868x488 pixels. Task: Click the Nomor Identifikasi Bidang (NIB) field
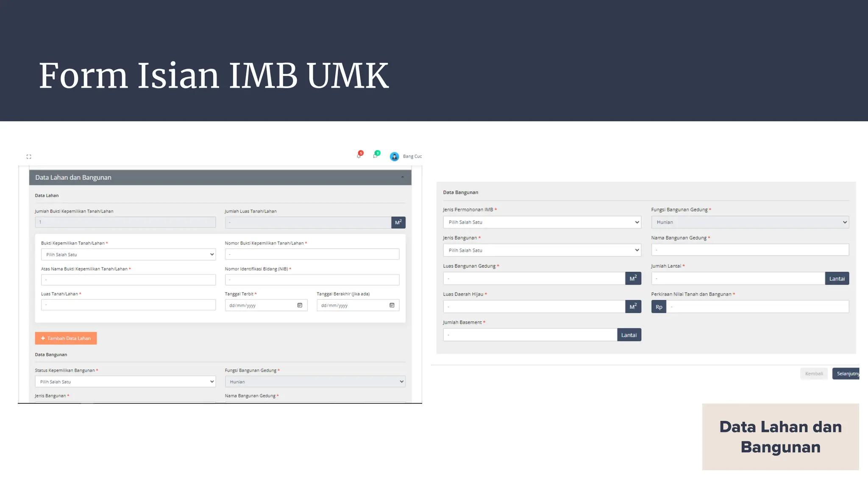tap(312, 280)
